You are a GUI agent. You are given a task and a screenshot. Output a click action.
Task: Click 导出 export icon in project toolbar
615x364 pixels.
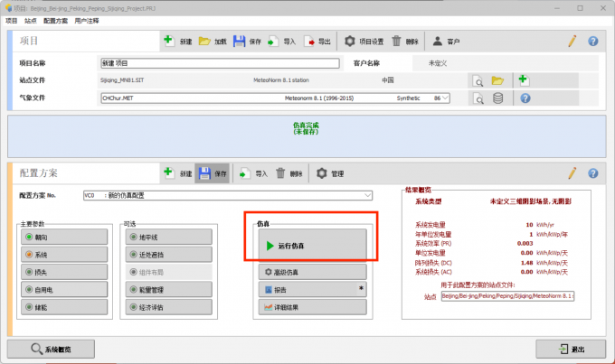(x=310, y=42)
